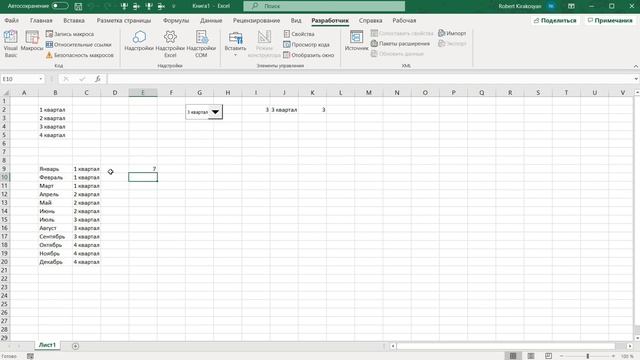Open the Help tab
Screen dimensions: 640x360
(371, 20)
